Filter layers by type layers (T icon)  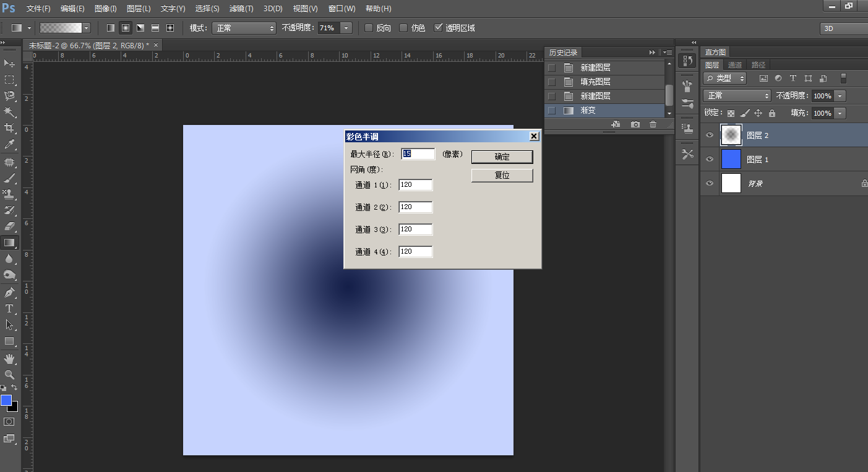[793, 79]
